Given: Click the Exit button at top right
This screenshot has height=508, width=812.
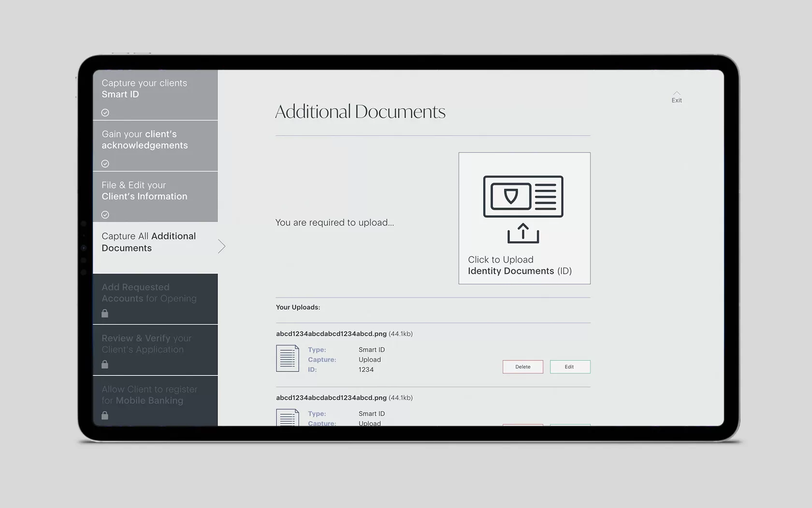Looking at the screenshot, I should tap(677, 97).
